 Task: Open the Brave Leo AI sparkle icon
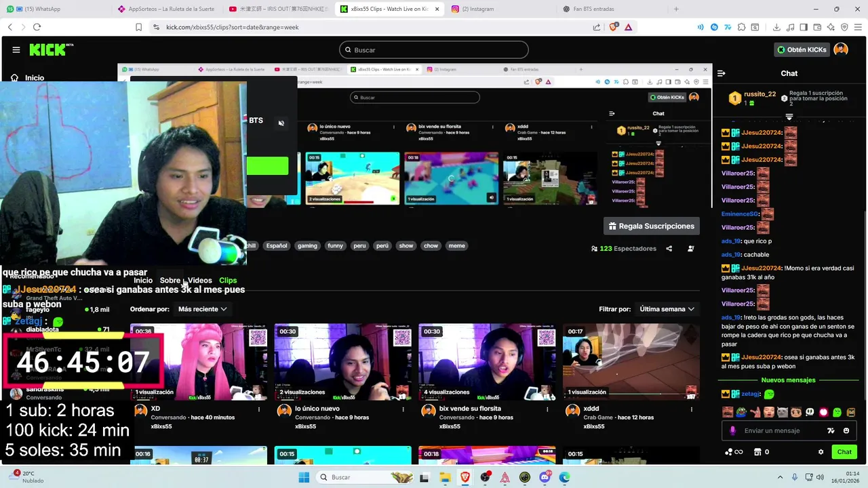(831, 27)
